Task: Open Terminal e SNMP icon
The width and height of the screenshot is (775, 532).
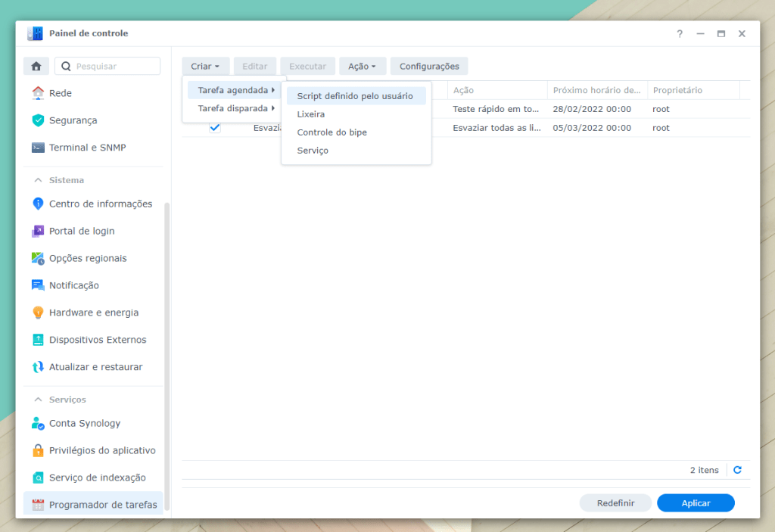Action: tap(38, 148)
